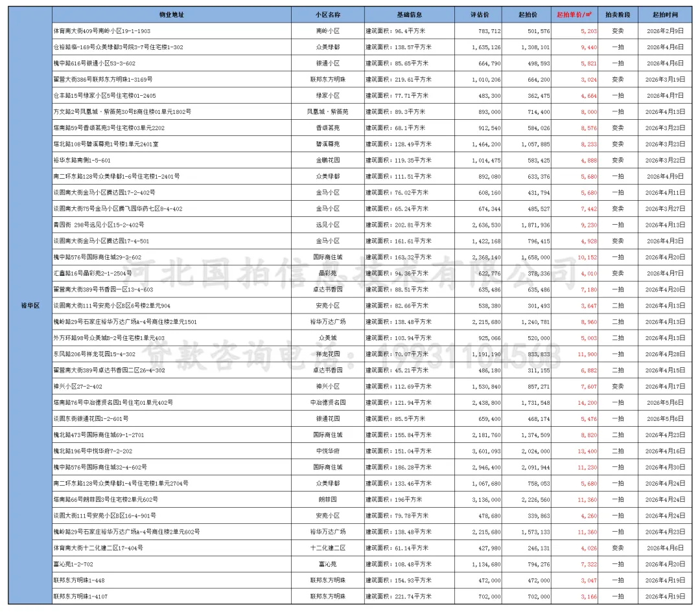Select the 朗菲园 community name cell
The height and width of the screenshot is (612, 700).
point(328,499)
